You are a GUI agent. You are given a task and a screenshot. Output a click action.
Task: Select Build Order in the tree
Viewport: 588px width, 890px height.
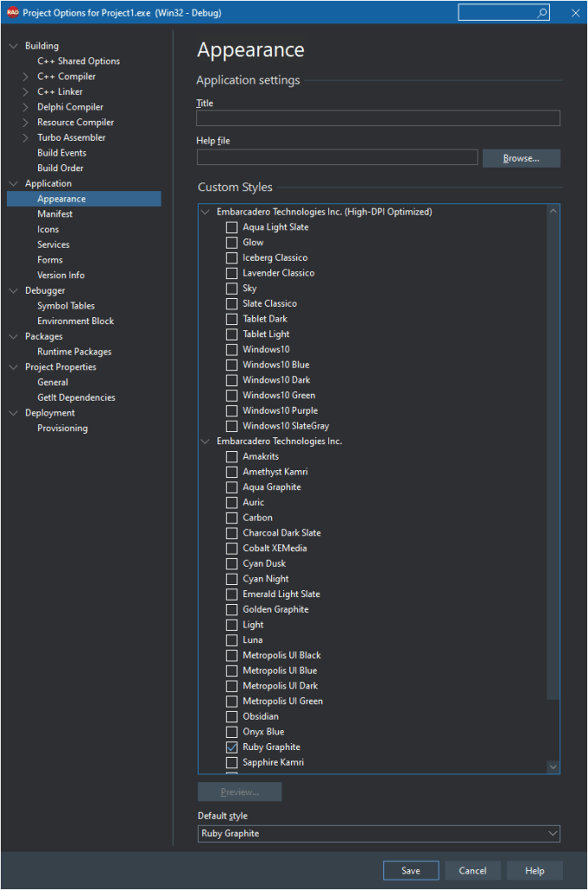click(x=60, y=168)
